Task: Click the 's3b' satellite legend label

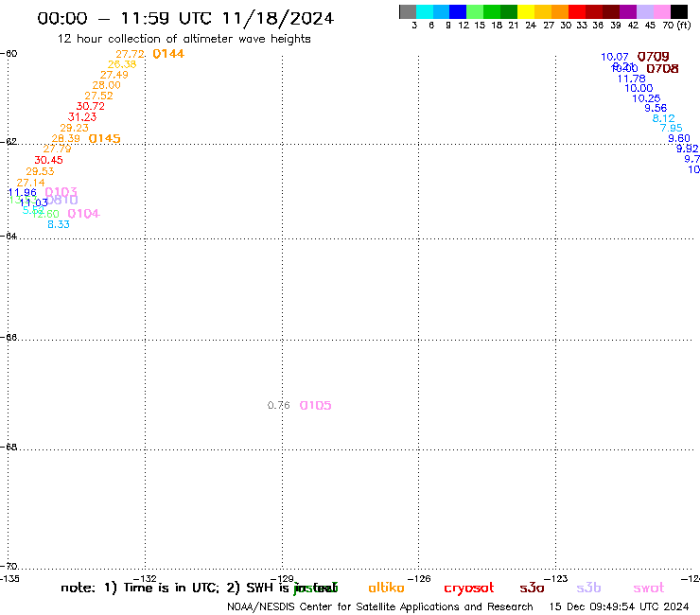Action: pos(588,588)
